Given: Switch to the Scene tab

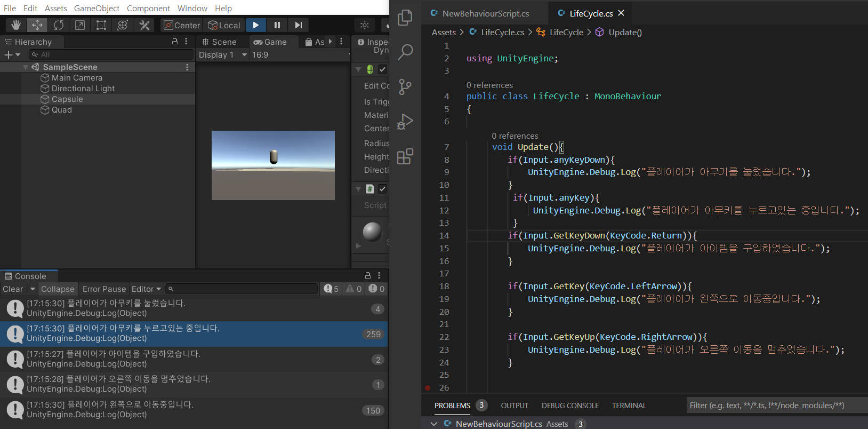Looking at the screenshot, I should pyautogui.click(x=219, y=42).
